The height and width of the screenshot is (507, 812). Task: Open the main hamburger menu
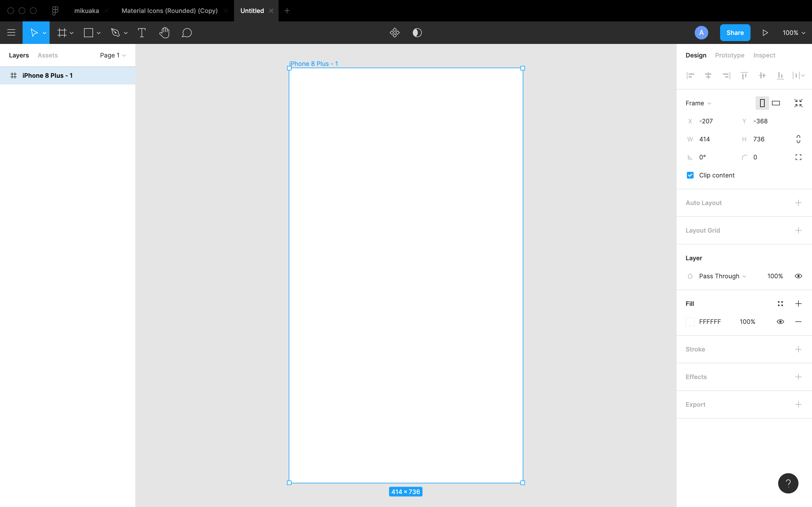pyautogui.click(x=11, y=32)
